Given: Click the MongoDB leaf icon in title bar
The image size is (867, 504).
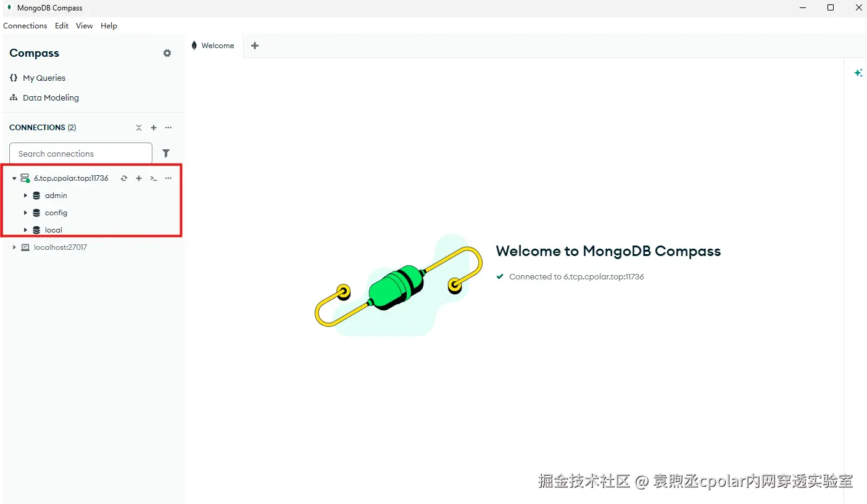Looking at the screenshot, I should coord(9,8).
